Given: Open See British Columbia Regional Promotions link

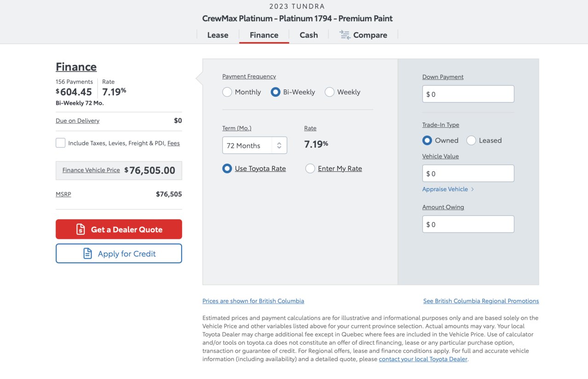Looking at the screenshot, I should click(x=481, y=301).
